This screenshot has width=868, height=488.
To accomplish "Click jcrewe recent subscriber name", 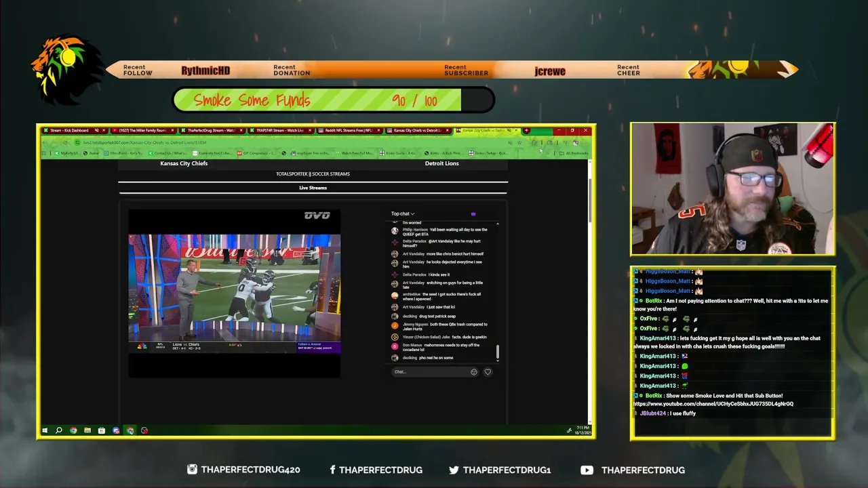I will click(550, 71).
